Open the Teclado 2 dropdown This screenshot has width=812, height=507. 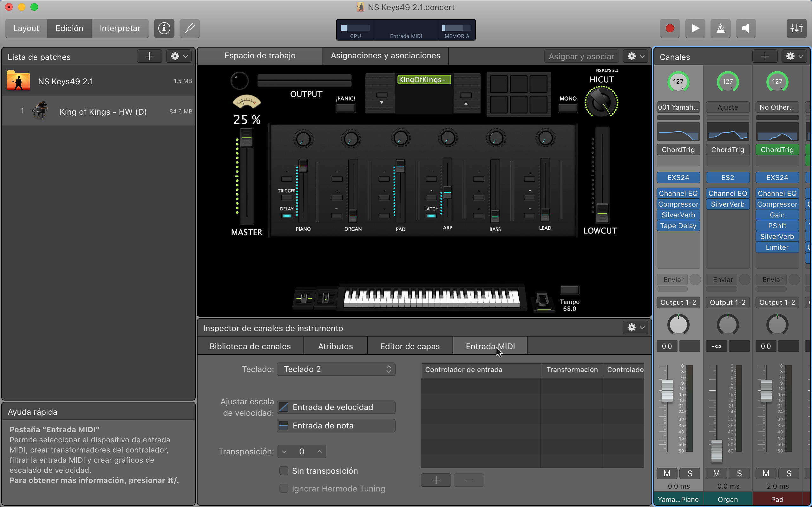336,369
